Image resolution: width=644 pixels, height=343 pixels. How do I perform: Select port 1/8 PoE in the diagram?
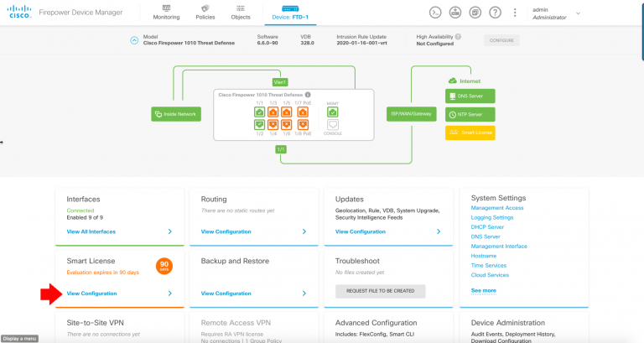pyautogui.click(x=303, y=124)
